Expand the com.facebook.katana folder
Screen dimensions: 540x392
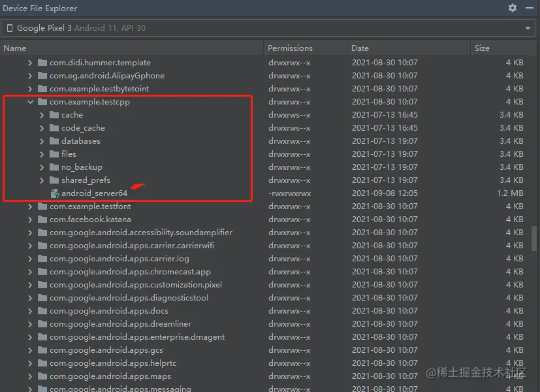[x=30, y=220]
